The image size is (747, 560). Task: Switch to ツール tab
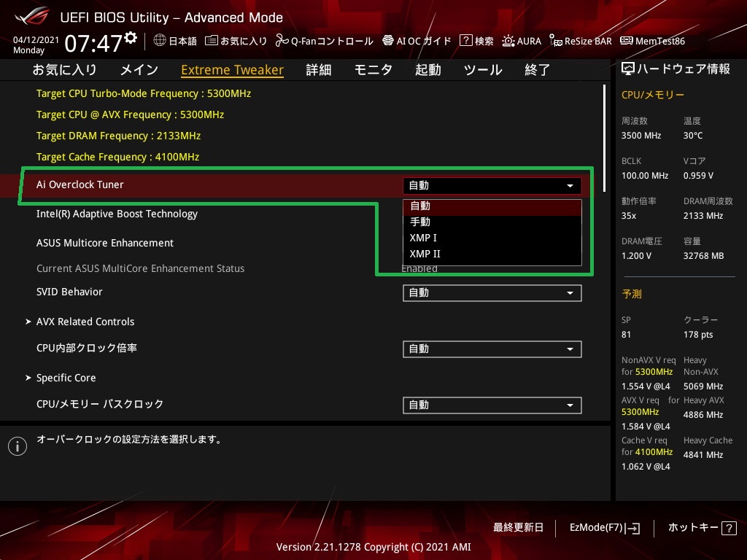[x=483, y=69]
